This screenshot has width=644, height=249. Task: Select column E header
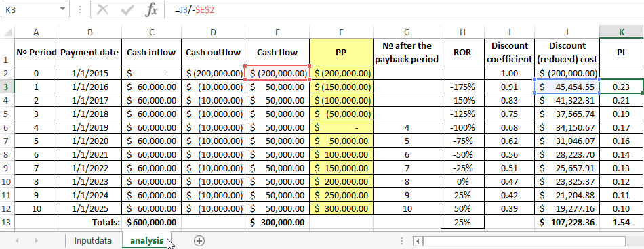pyautogui.click(x=278, y=32)
